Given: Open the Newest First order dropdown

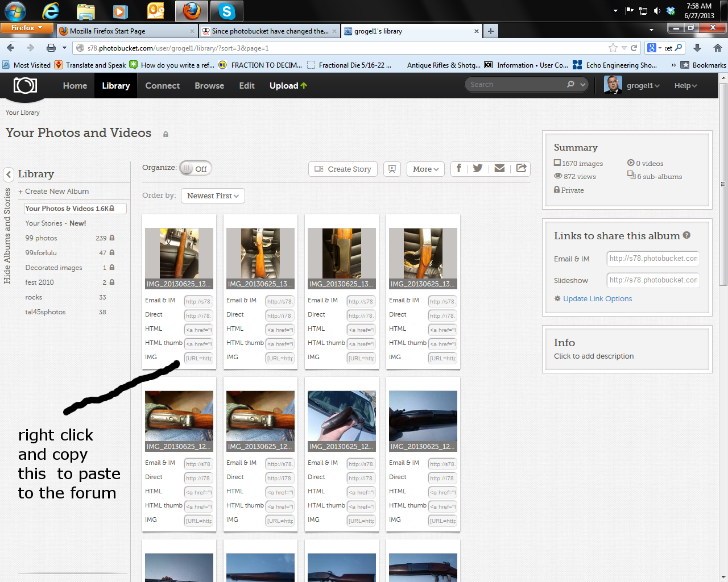Looking at the screenshot, I should pos(213,196).
